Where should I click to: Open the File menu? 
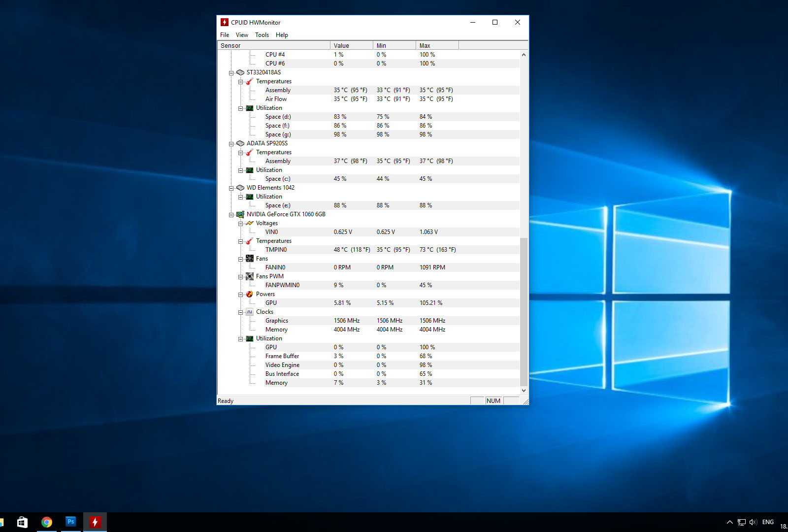tap(225, 35)
